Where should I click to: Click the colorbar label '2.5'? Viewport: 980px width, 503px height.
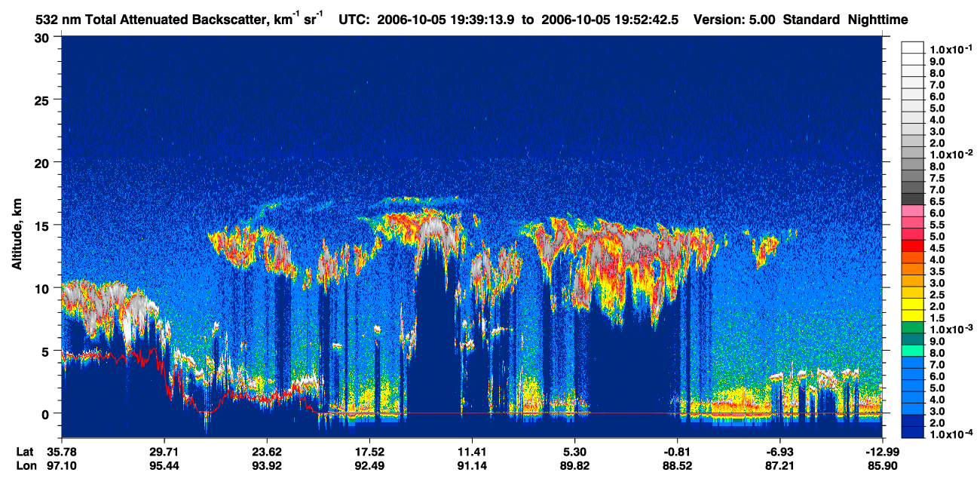point(938,295)
